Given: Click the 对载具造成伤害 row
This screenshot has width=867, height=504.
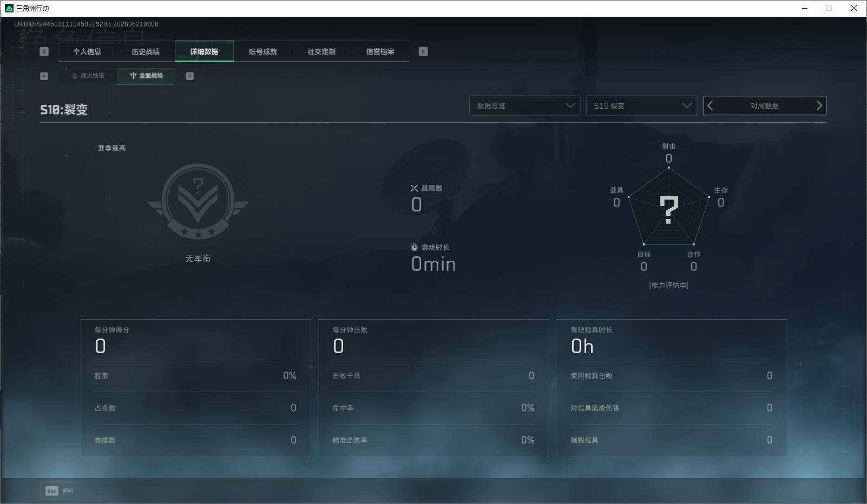Looking at the screenshot, I should (672, 408).
